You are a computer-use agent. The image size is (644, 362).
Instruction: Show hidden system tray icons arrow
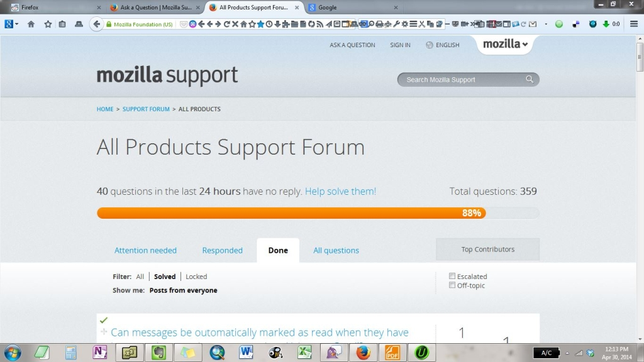[x=567, y=353]
